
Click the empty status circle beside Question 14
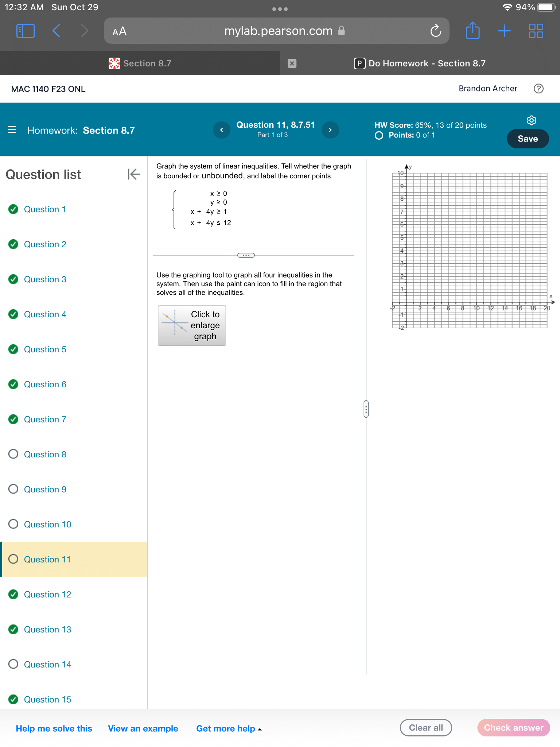click(13, 664)
